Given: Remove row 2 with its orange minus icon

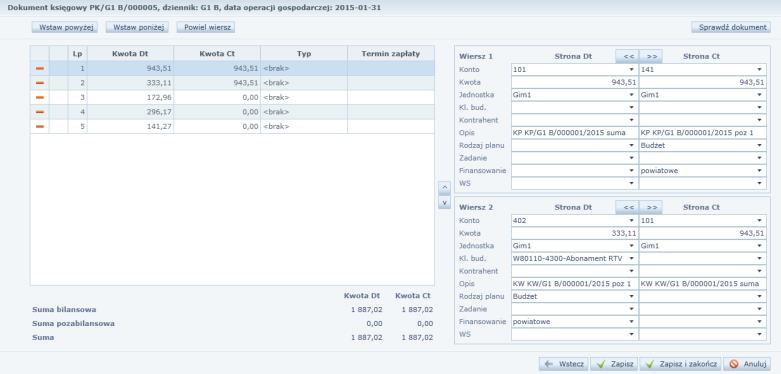Looking at the screenshot, I should [x=40, y=83].
